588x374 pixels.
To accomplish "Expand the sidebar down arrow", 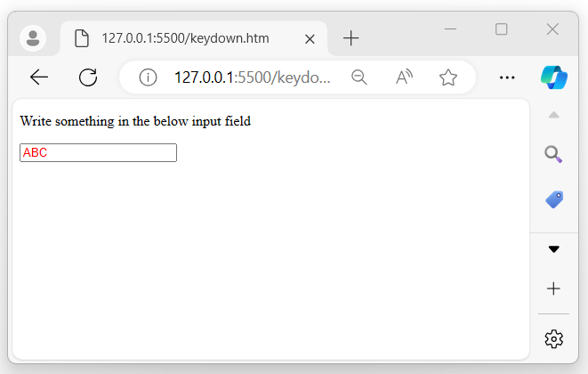I will coord(554,249).
